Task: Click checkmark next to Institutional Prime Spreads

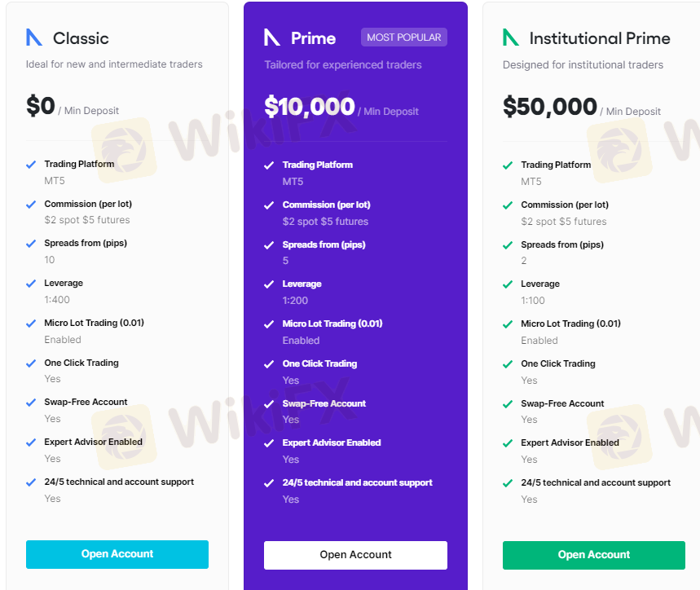Action: pos(508,245)
